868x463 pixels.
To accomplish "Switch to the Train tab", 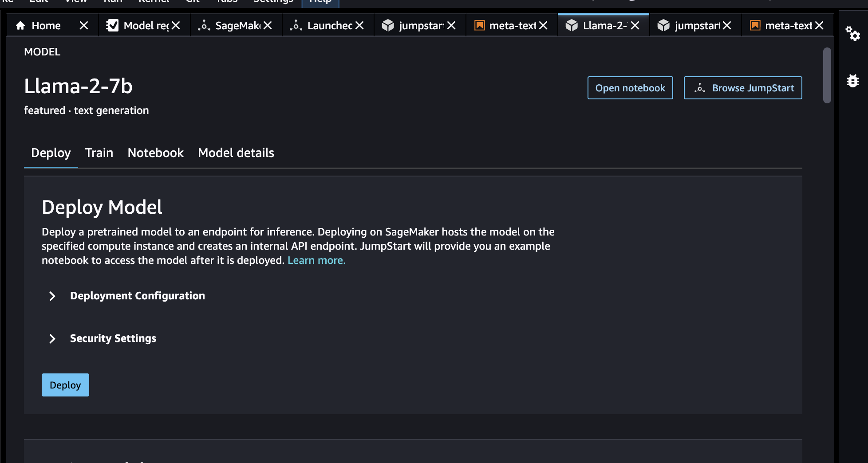I will (x=99, y=153).
